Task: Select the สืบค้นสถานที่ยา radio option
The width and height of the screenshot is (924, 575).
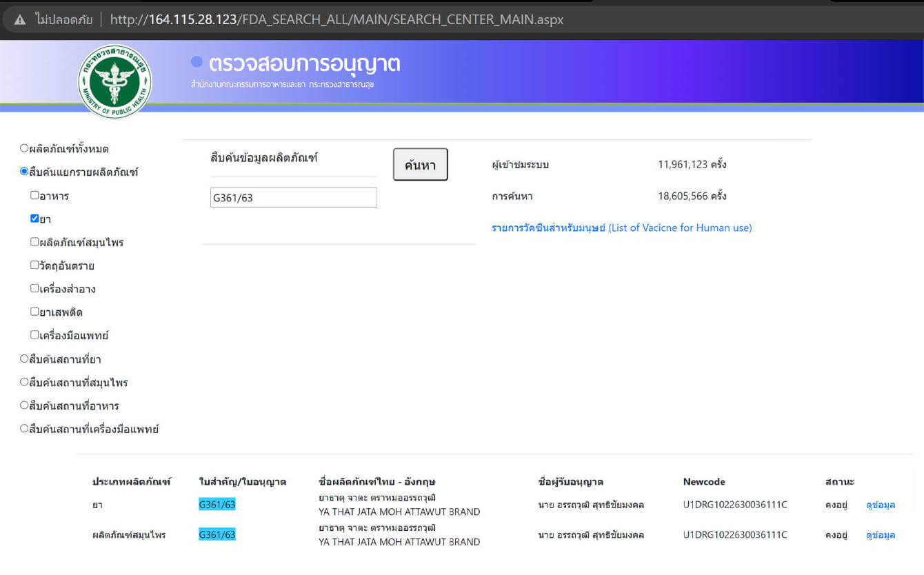Action: coord(24,359)
